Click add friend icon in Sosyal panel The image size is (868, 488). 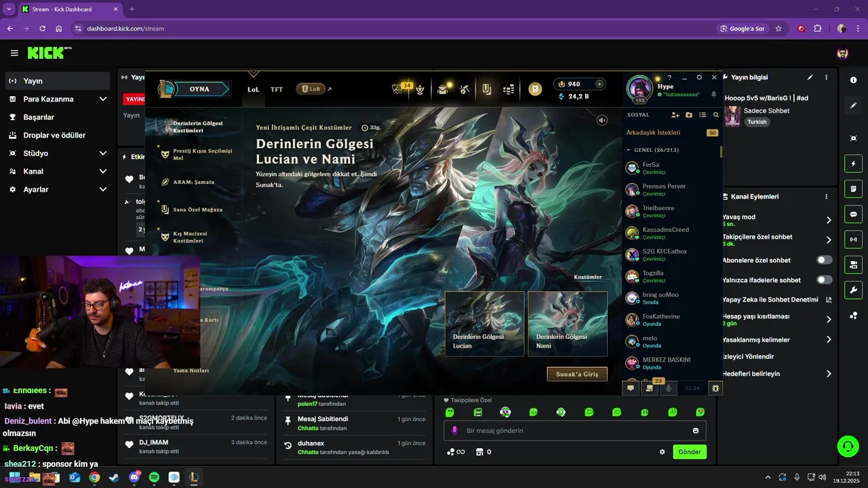tap(675, 115)
